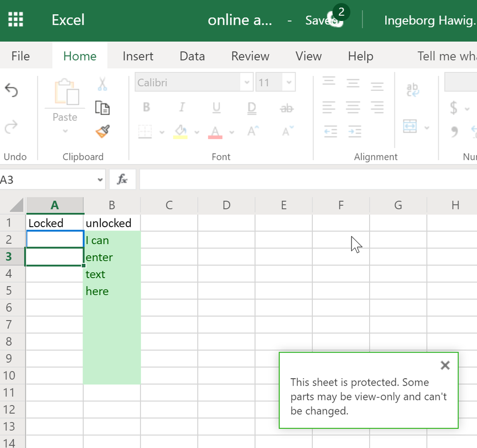Click the currency dollar format icon
This screenshot has width=477, height=448.
coord(454,107)
